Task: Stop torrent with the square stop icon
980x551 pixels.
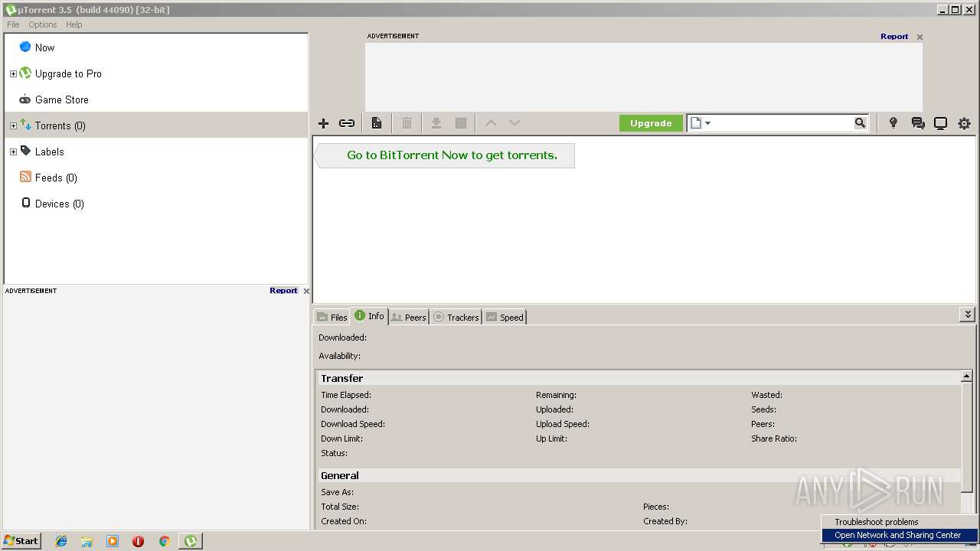Action: coord(461,123)
